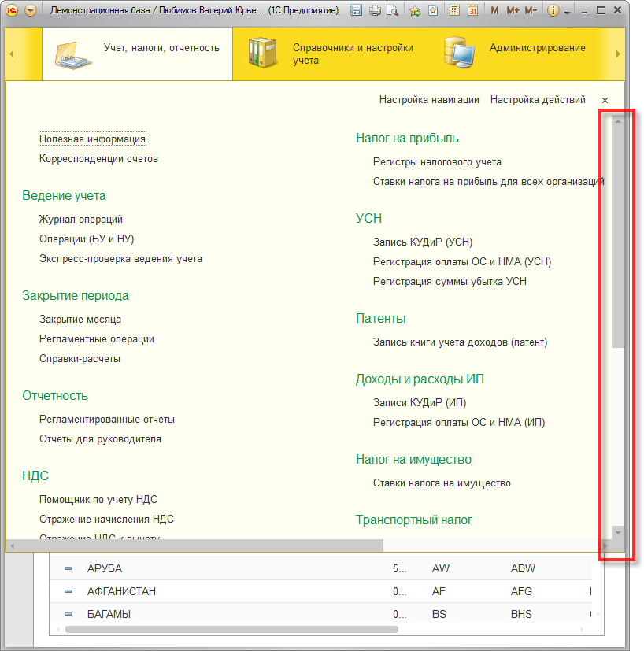
Task: Open Регистрация оплаты ОС и НМА (ИП)
Action: [x=459, y=422]
